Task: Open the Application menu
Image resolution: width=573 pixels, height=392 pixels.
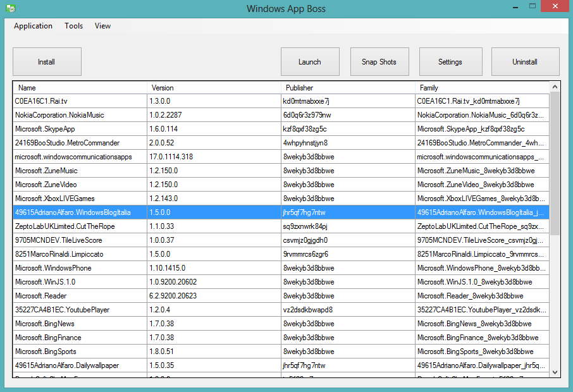Action: click(34, 26)
